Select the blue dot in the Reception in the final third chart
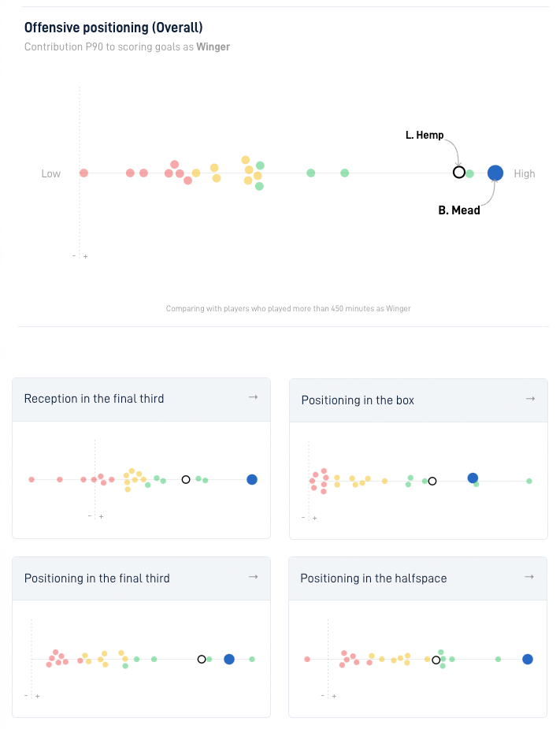The image size is (560, 729). (252, 479)
